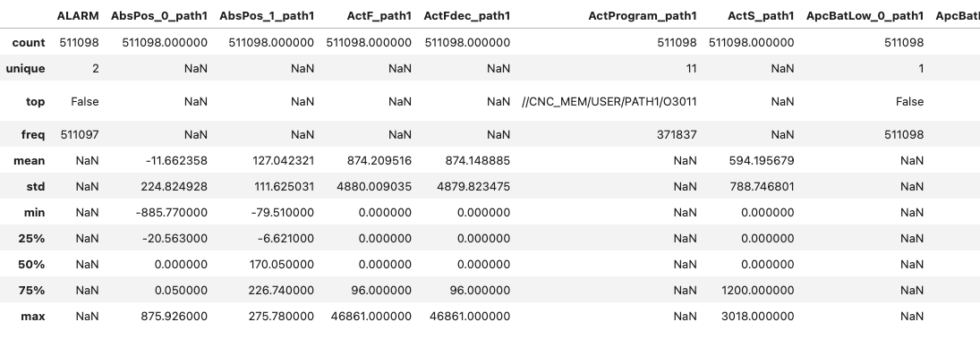
Task: Select the max row label
Action: pyautogui.click(x=33, y=317)
